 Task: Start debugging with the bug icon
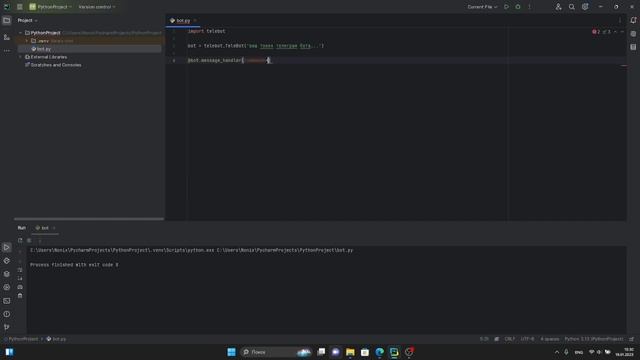518,7
